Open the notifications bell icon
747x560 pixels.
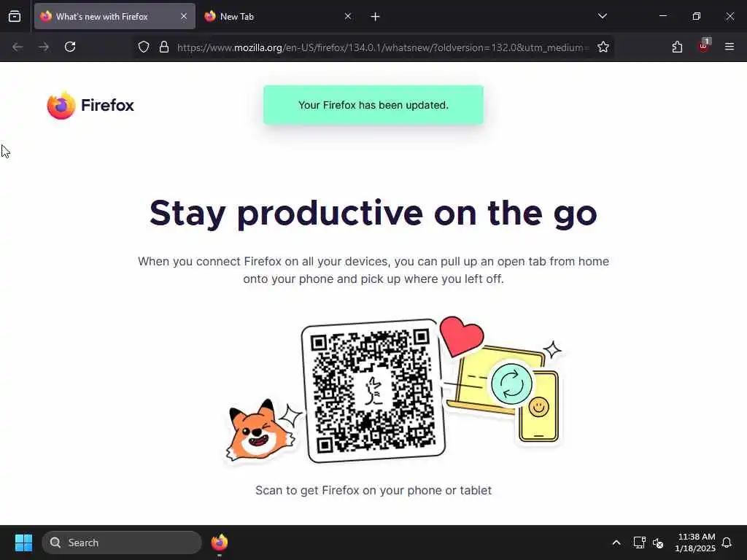pyautogui.click(x=727, y=542)
